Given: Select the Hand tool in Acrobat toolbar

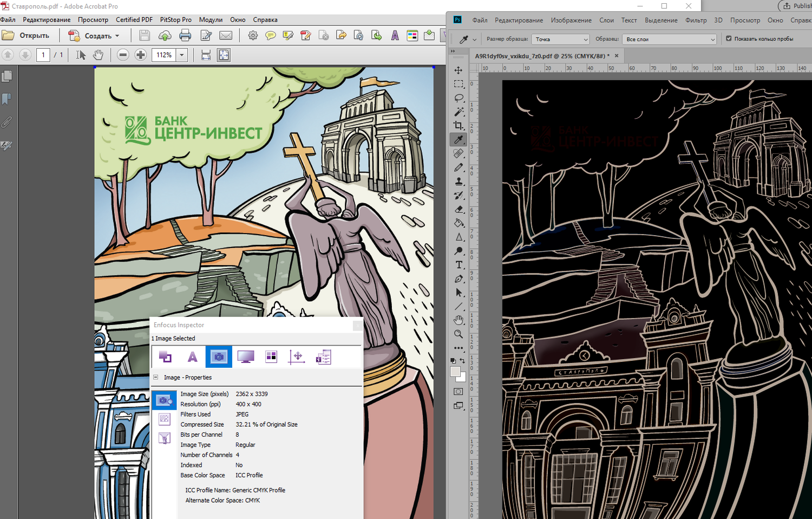Looking at the screenshot, I should click(x=98, y=55).
